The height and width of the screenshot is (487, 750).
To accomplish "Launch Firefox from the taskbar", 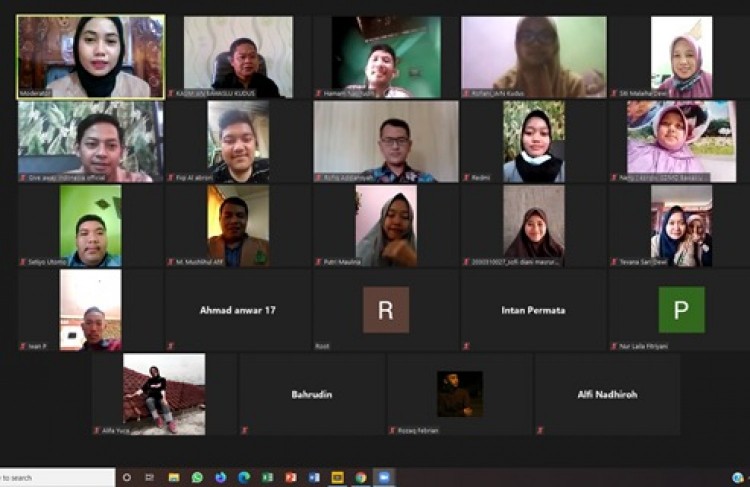I will pyautogui.click(x=220, y=478).
